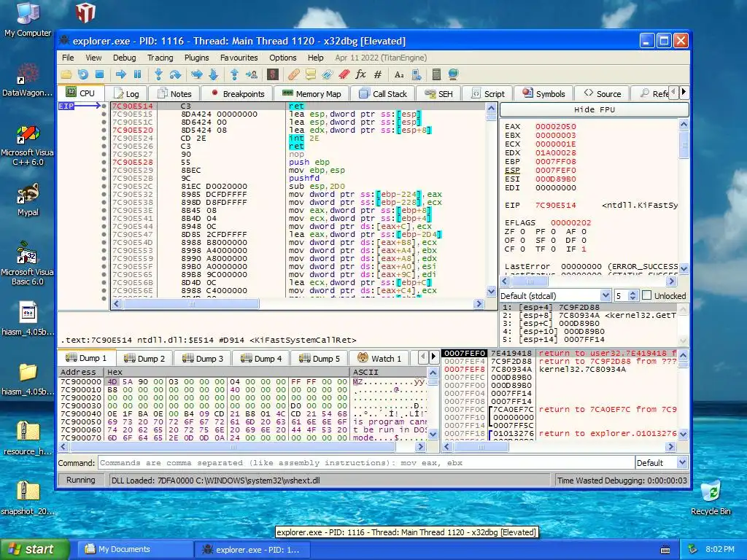This screenshot has height=560, width=747.
Task: Open the Calculator toolbar icon
Action: tap(436, 74)
